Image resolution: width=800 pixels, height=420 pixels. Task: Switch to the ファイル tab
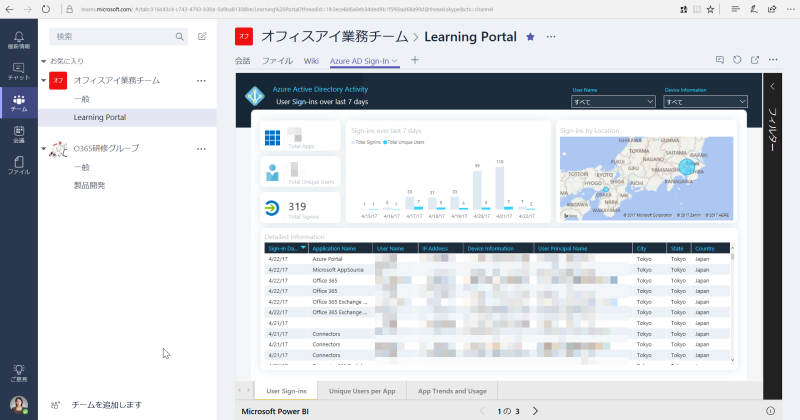(277, 61)
